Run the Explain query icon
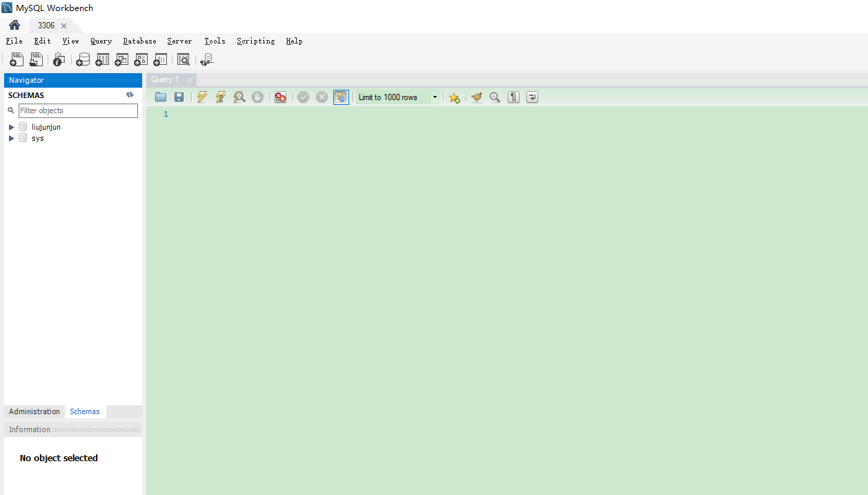The image size is (868, 495). click(239, 97)
